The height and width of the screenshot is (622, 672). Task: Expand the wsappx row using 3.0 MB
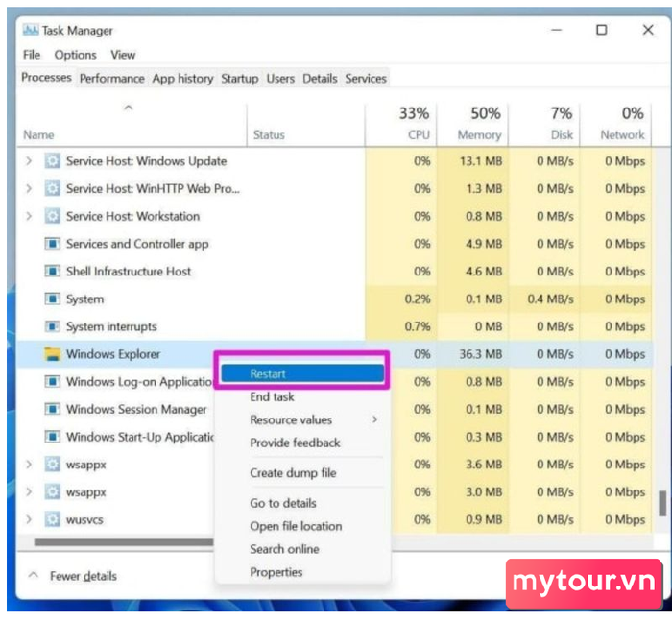pos(29,491)
